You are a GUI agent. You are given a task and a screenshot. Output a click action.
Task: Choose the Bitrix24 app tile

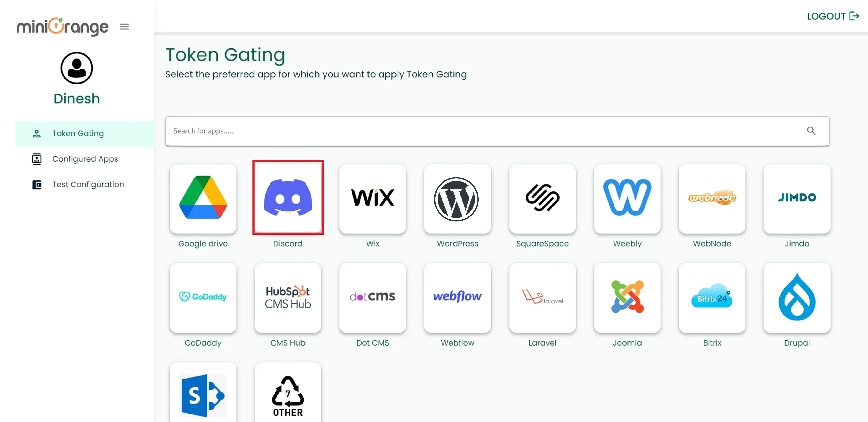point(712,297)
